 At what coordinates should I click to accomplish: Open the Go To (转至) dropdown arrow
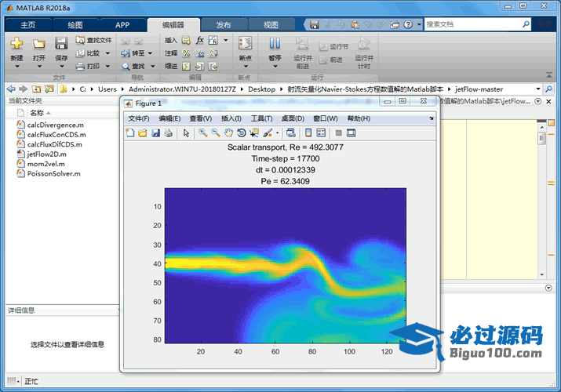pos(150,53)
